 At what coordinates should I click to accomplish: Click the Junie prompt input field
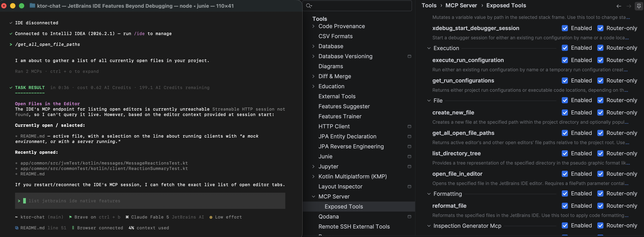point(150,201)
